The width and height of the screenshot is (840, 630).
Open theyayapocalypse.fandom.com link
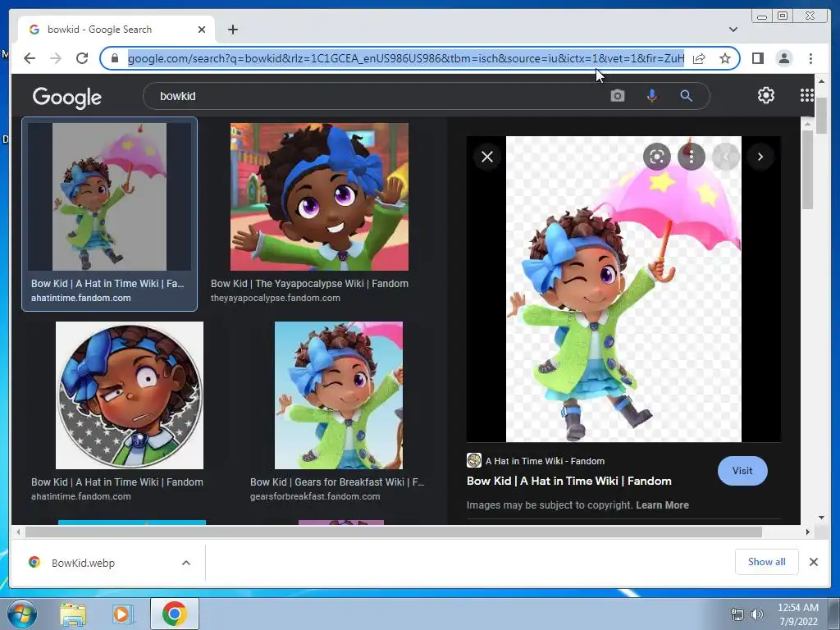point(276,298)
